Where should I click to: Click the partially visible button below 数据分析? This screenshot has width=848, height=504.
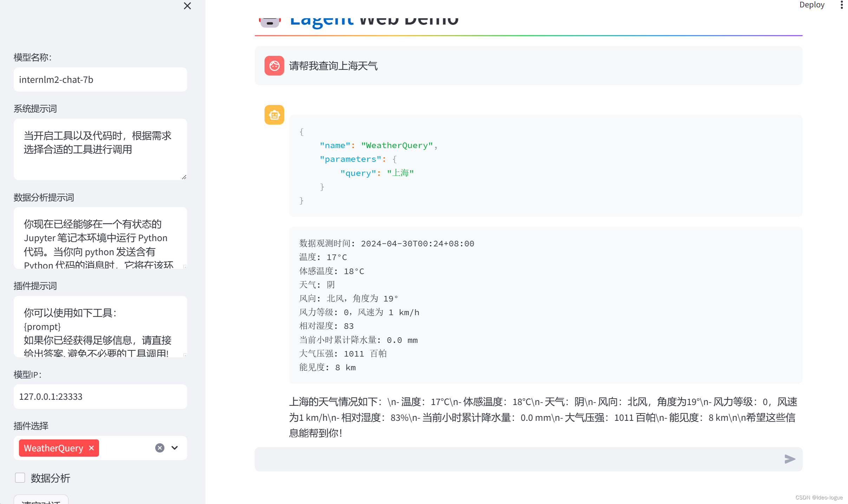(41, 500)
